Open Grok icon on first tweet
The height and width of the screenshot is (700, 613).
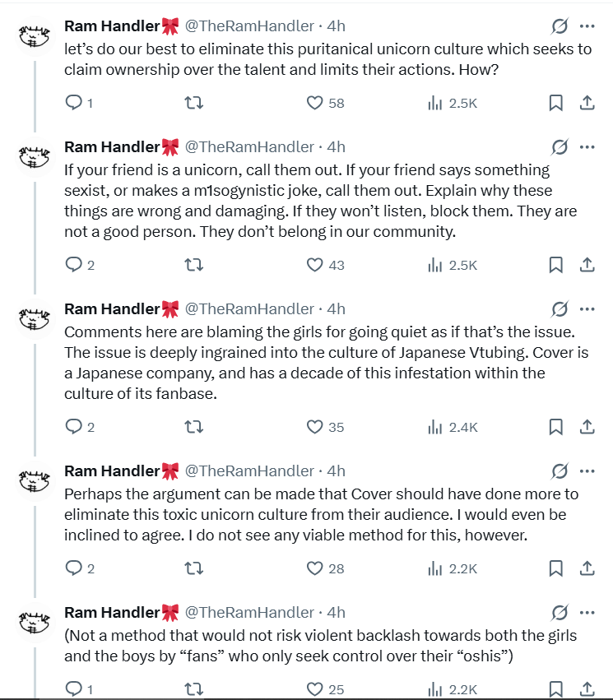coord(560,26)
